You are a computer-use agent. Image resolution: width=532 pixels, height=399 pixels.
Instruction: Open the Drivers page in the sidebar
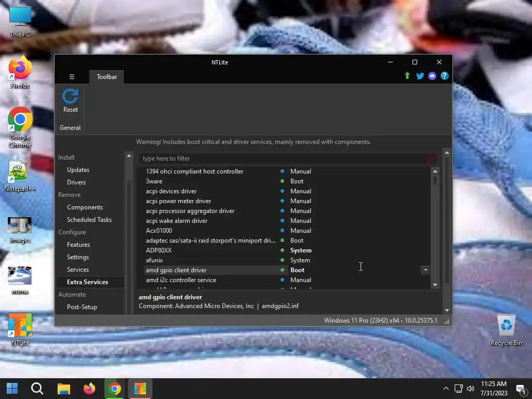tap(76, 182)
